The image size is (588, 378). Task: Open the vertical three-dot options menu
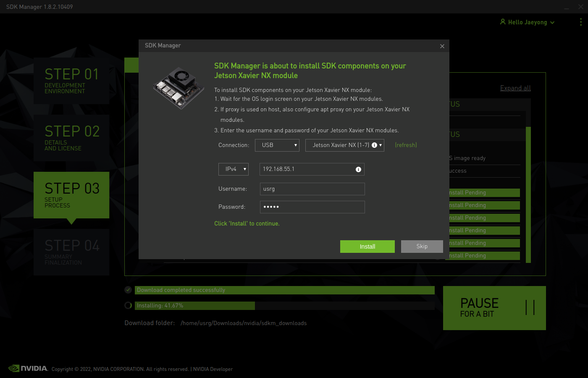click(581, 22)
